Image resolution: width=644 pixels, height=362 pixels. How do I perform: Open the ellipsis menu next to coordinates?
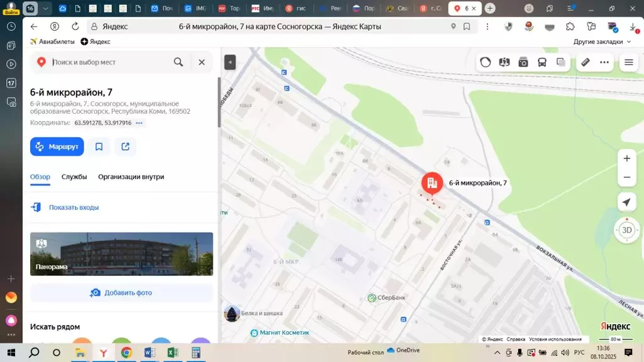point(140,123)
